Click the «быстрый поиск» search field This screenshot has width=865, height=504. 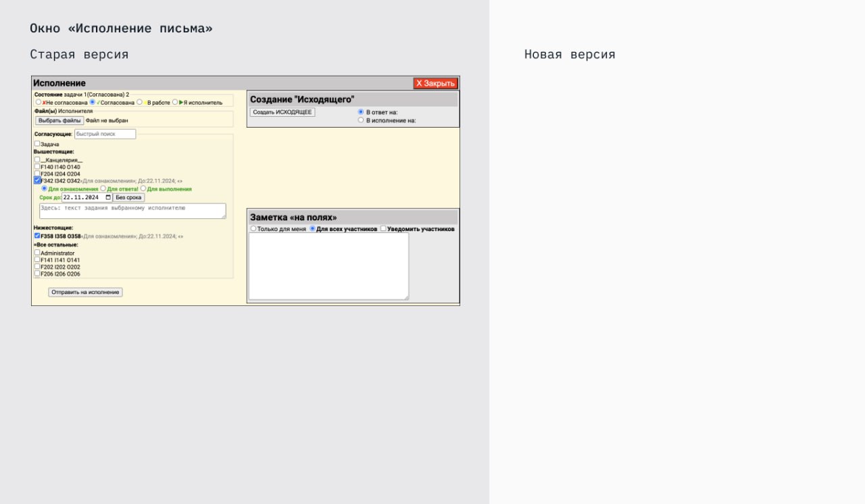[x=105, y=134]
